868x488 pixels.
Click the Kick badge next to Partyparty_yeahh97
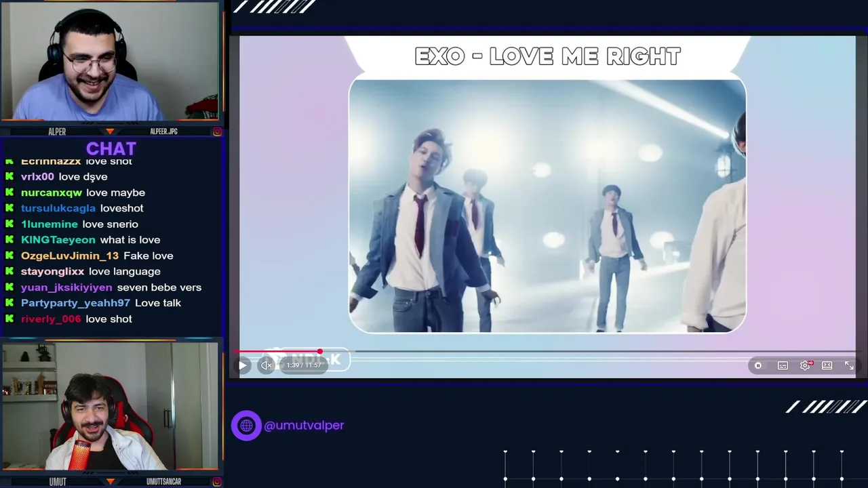click(9, 303)
